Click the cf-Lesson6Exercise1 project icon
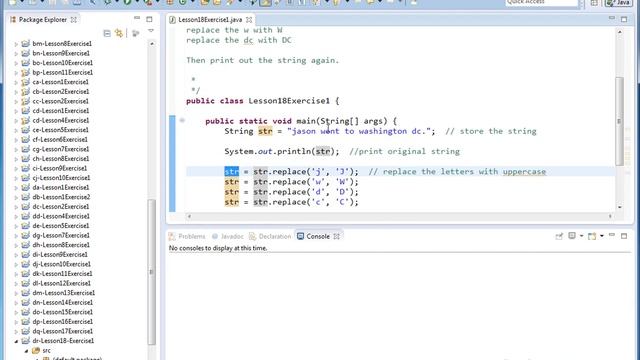The height and width of the screenshot is (360, 640). click(x=25, y=139)
